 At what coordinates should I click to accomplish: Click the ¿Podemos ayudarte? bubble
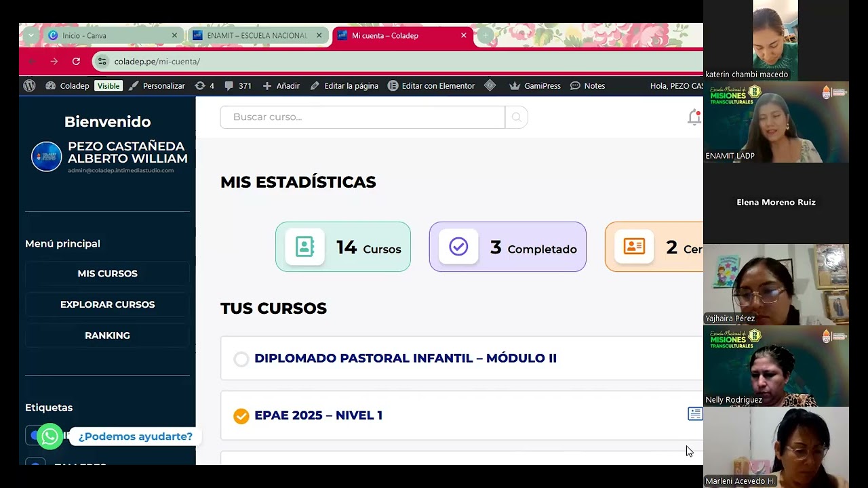click(x=136, y=436)
